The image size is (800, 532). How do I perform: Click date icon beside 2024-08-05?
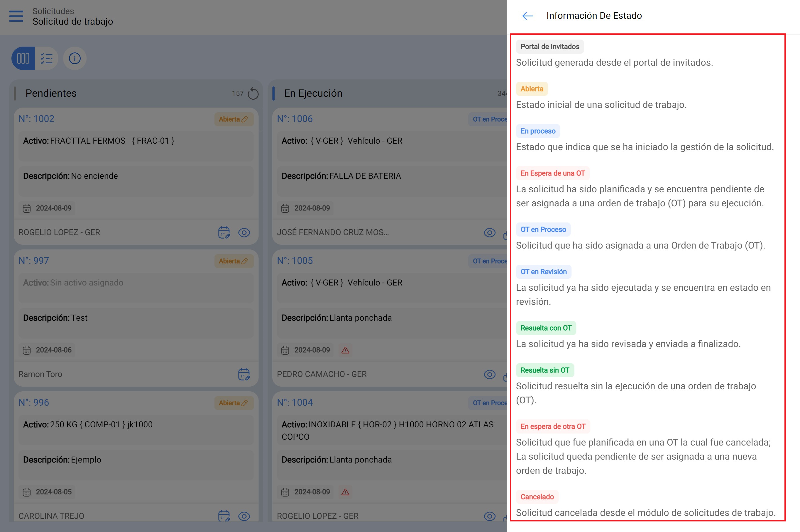(x=26, y=492)
